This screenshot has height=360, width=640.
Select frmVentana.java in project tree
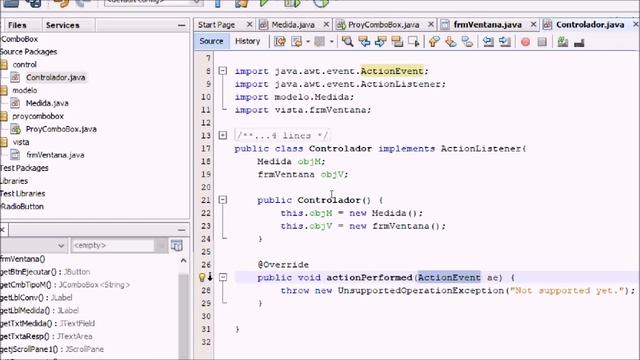pos(55,155)
